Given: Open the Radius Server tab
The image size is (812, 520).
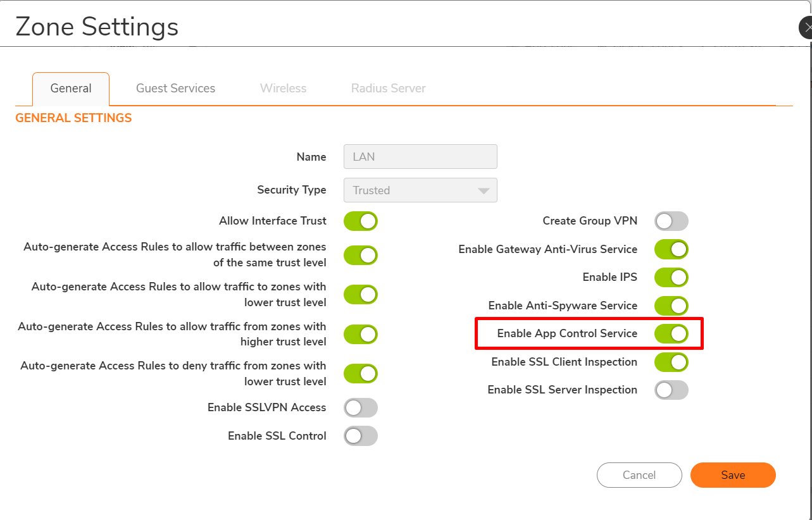Looking at the screenshot, I should point(388,89).
